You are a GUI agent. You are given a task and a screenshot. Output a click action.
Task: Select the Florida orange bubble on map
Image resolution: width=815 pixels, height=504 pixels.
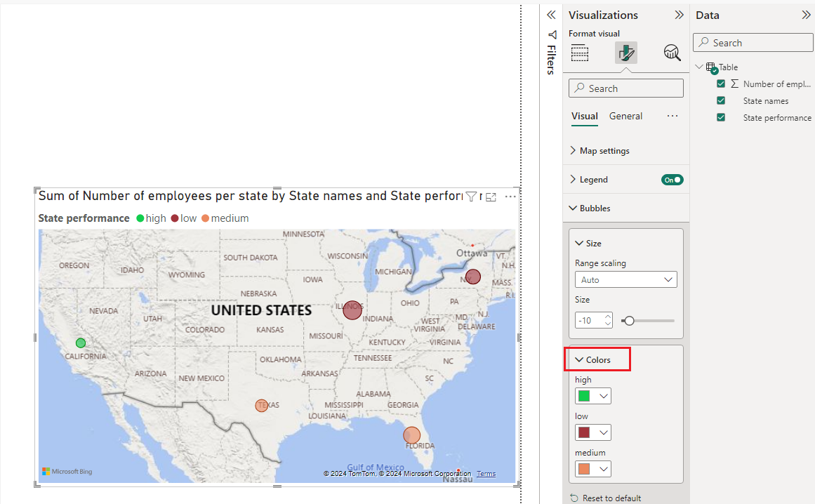point(411,435)
